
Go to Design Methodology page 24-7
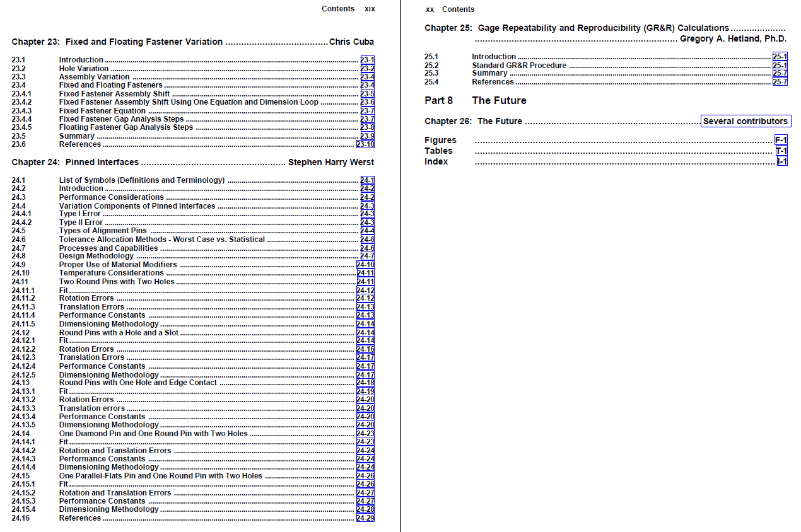point(366,256)
